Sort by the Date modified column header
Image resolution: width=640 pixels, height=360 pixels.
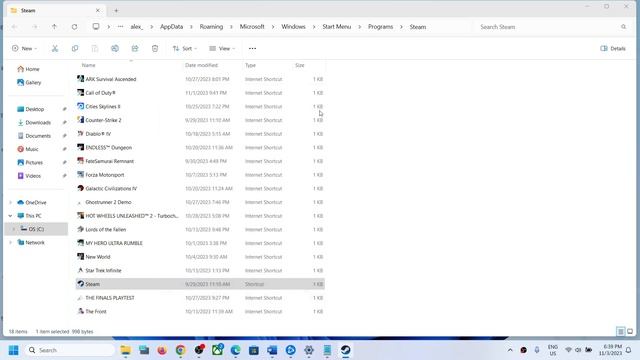point(201,65)
